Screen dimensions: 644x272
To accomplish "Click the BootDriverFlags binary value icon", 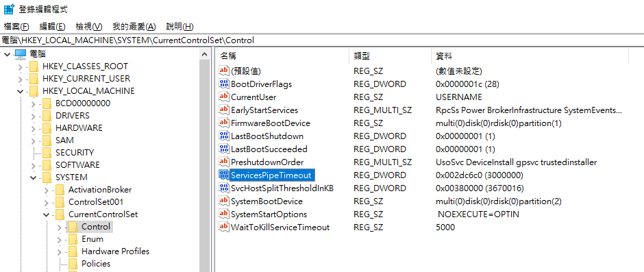I will point(224,84).
